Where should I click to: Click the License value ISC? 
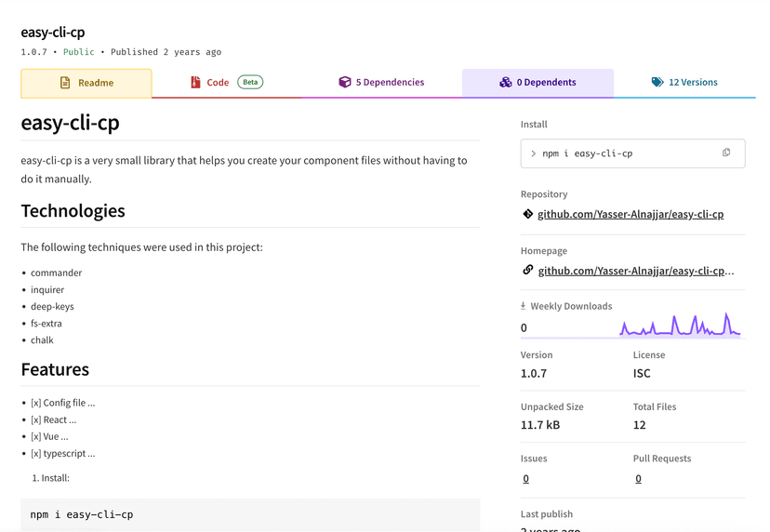tap(642, 373)
